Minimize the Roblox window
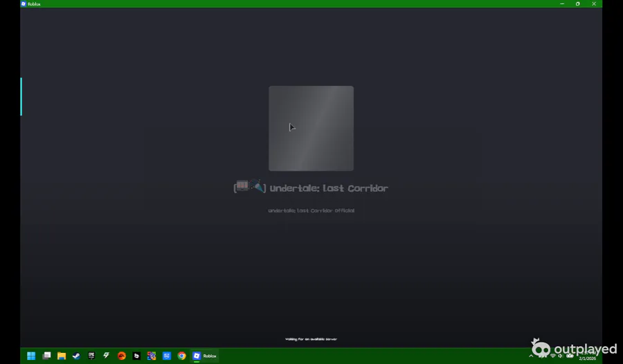Image resolution: width=623 pixels, height=364 pixels. 562,3
